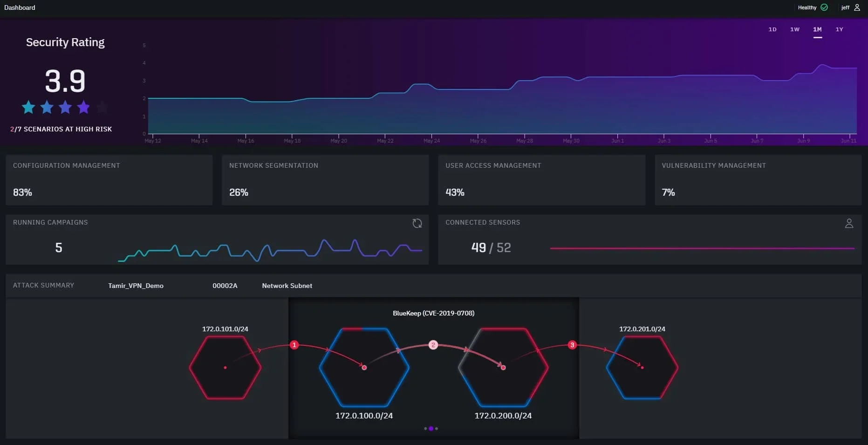868x445 pixels.
Task: Select attack step 2 marker
Action: click(x=433, y=345)
